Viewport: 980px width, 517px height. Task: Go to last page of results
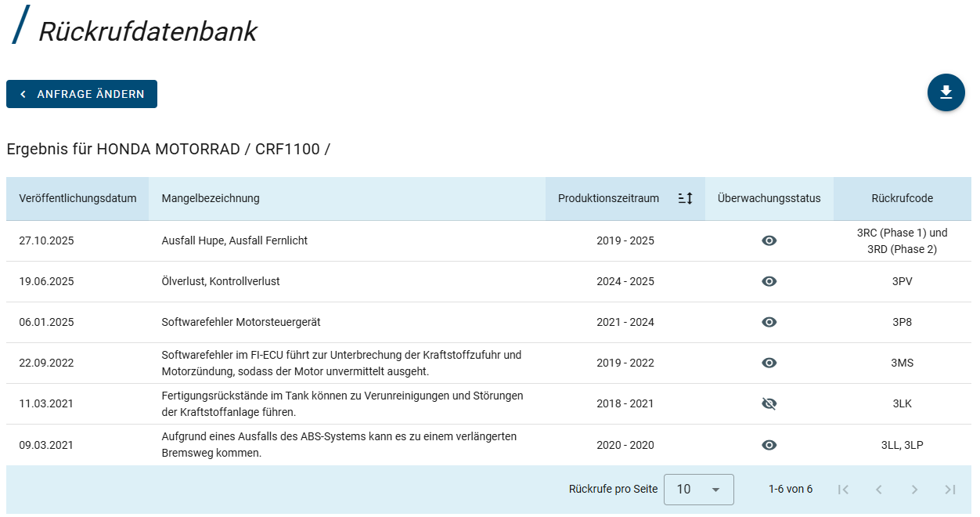tap(950, 490)
